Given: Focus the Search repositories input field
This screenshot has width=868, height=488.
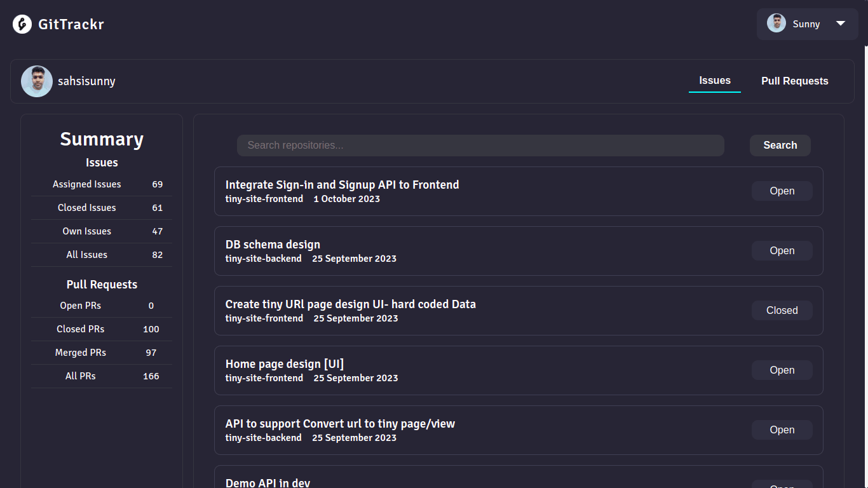Looking at the screenshot, I should pos(480,146).
